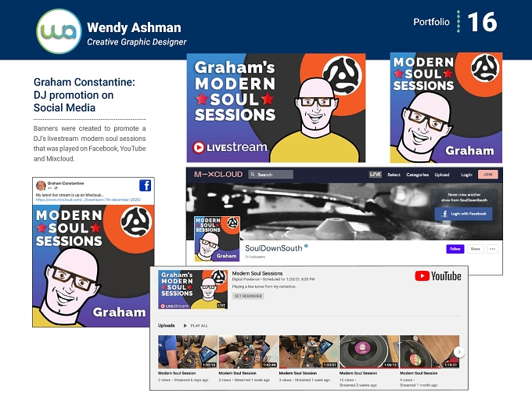Screen dimensions: 532x411
Task: Click the square Modern Soul Sessions banner top right
Action: 446,107
